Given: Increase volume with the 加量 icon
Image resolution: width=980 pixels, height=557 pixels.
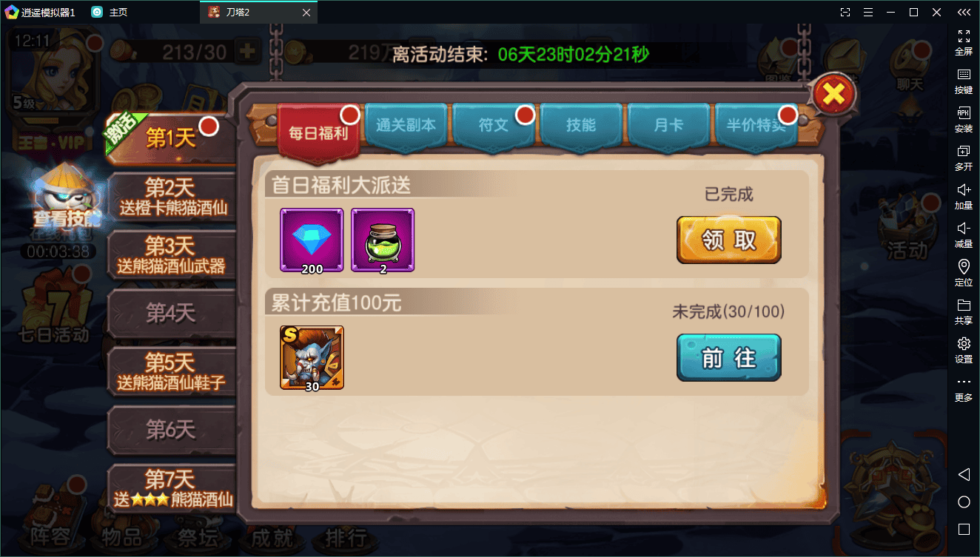Looking at the screenshot, I should click(964, 197).
